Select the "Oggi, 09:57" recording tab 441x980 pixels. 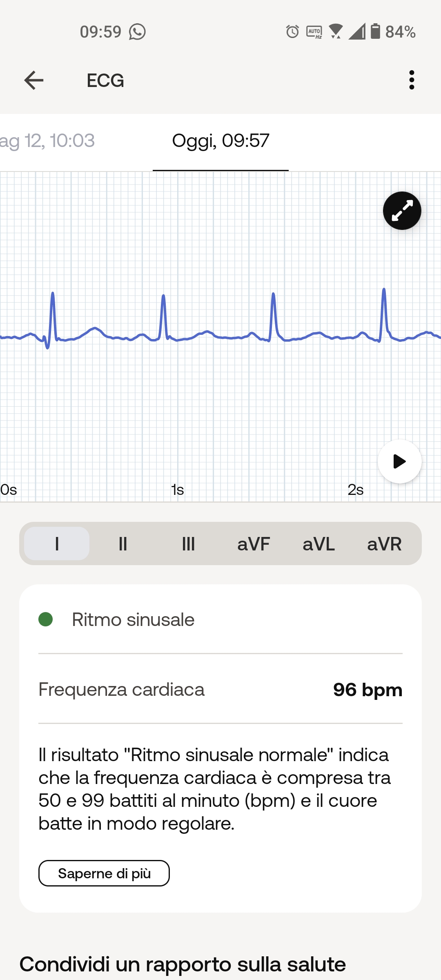pyautogui.click(x=220, y=141)
